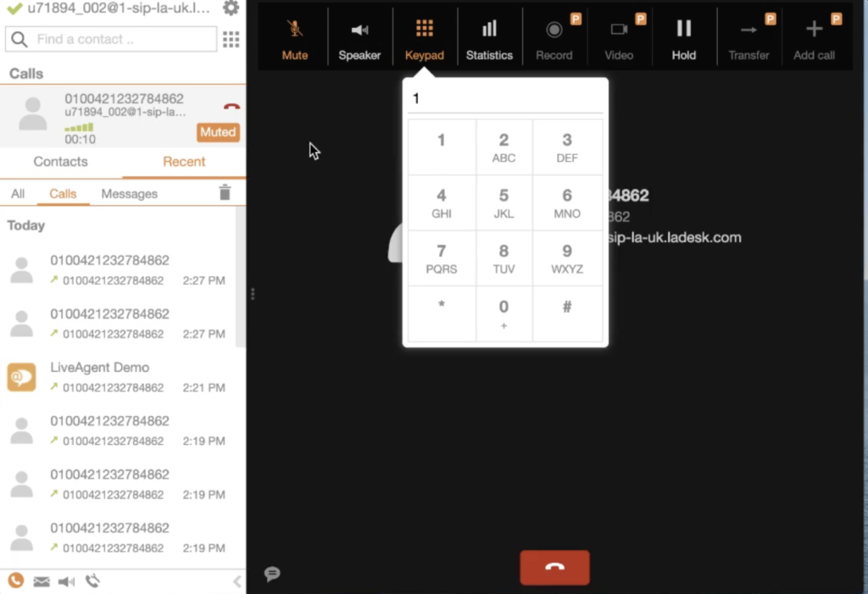The width and height of the screenshot is (868, 594).
Task: Unmute the microphone
Action: pyautogui.click(x=294, y=36)
